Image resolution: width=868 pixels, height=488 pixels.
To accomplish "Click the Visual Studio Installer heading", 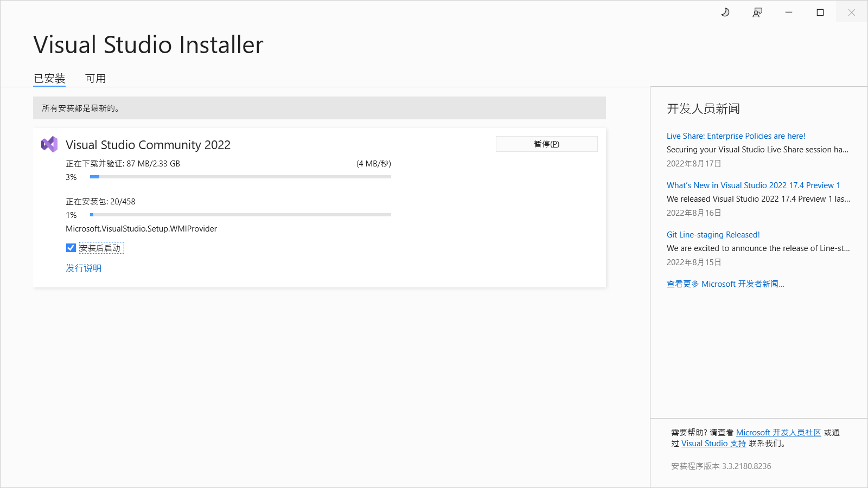I will point(148,44).
